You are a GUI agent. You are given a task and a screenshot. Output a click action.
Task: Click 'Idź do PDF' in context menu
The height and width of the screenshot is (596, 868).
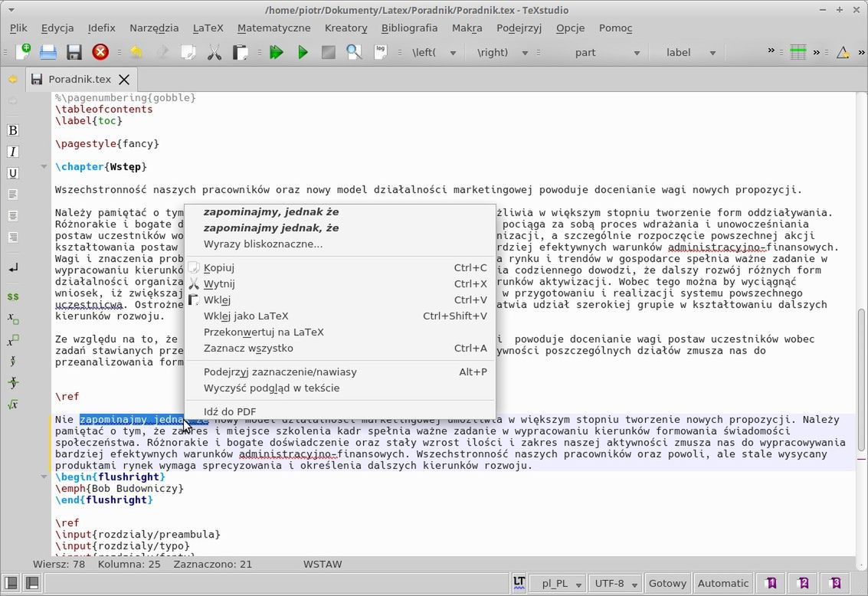click(x=230, y=411)
